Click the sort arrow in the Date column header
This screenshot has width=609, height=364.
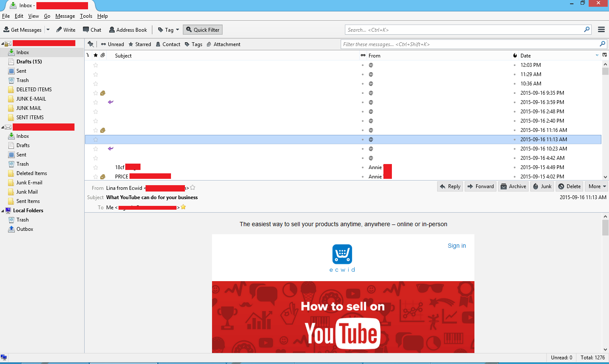coord(597,55)
